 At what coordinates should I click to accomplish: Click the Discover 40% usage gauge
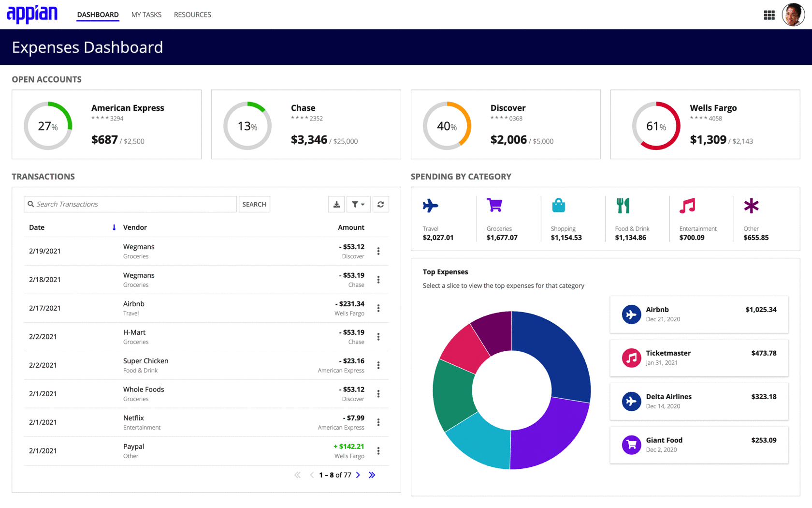pyautogui.click(x=447, y=126)
